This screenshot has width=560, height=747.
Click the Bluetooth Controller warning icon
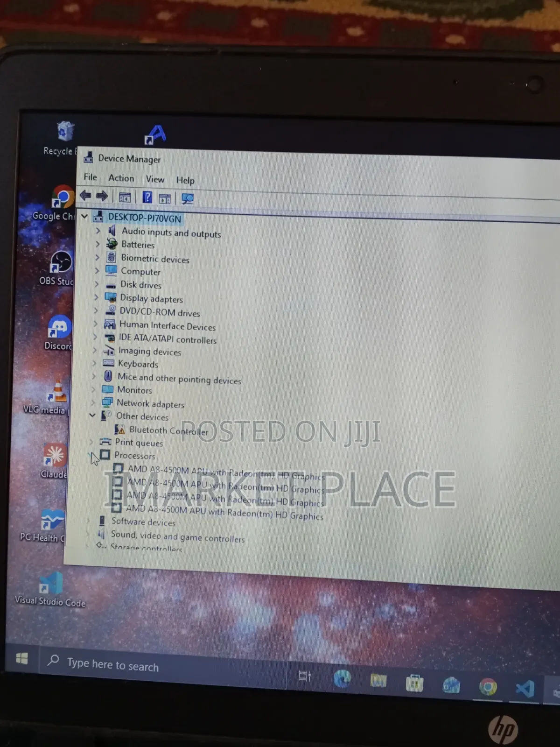tap(120, 429)
